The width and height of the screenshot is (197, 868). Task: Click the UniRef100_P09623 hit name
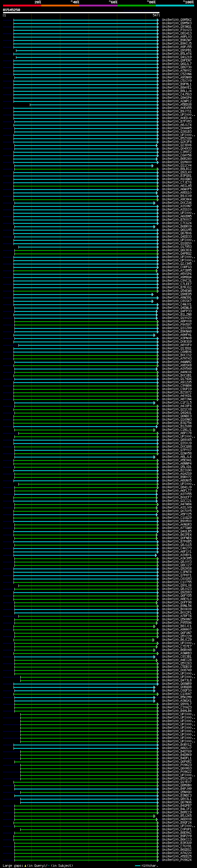click(177, 765)
